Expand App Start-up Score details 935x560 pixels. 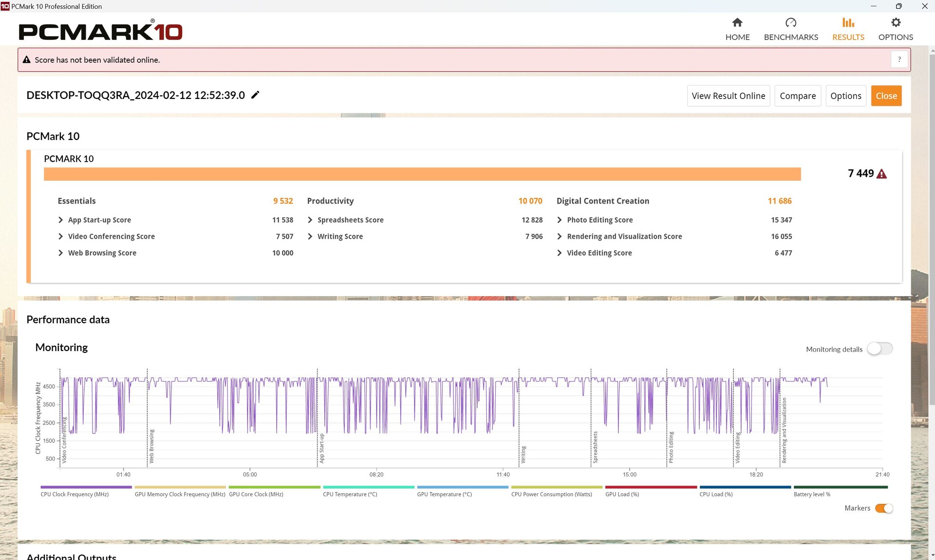click(x=61, y=220)
